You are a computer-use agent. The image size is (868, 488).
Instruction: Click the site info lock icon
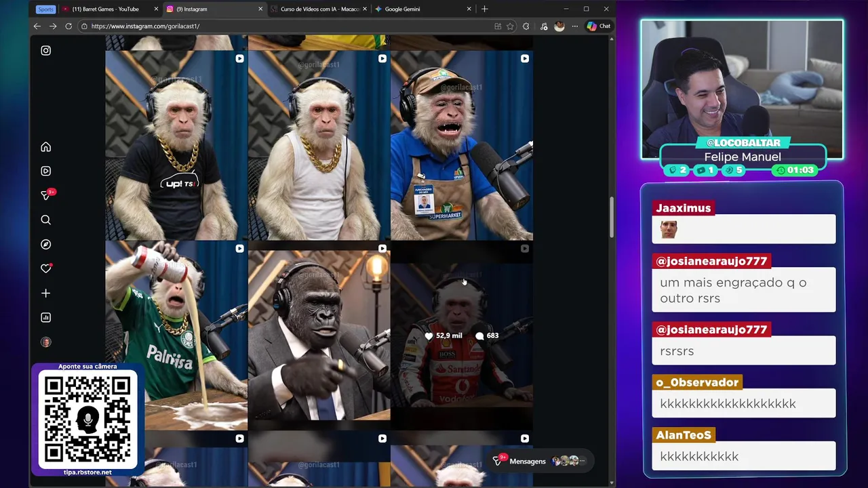coord(84,26)
